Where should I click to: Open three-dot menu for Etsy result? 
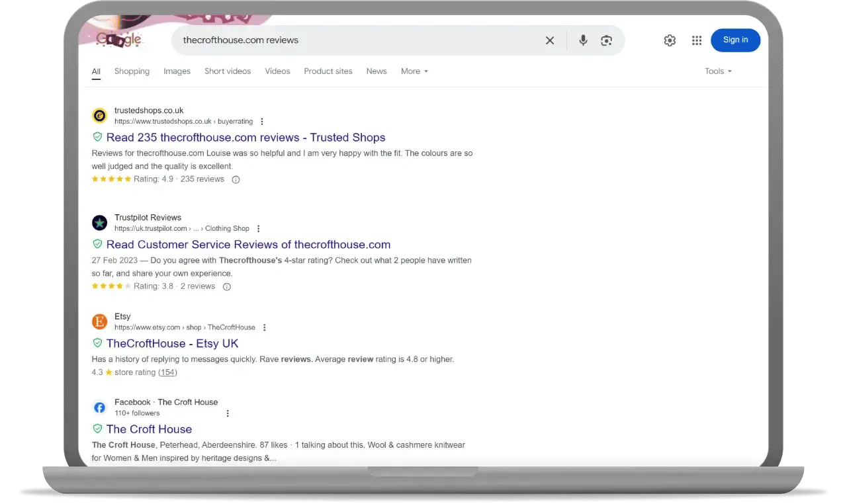(264, 327)
